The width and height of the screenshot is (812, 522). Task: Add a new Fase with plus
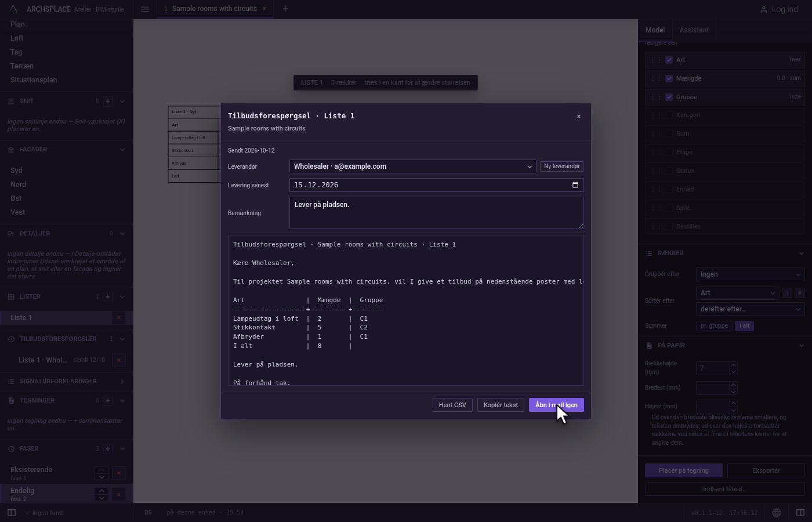108,448
